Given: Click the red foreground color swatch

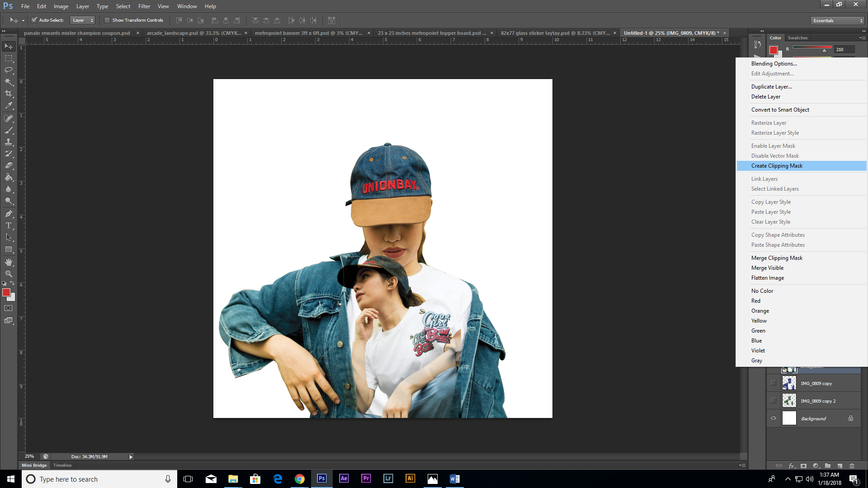Looking at the screenshot, I should (x=6, y=293).
